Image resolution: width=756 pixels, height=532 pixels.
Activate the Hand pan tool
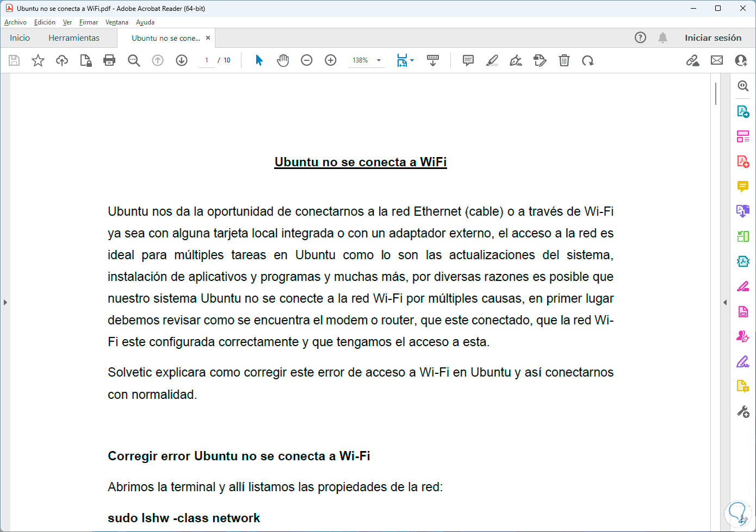283,60
